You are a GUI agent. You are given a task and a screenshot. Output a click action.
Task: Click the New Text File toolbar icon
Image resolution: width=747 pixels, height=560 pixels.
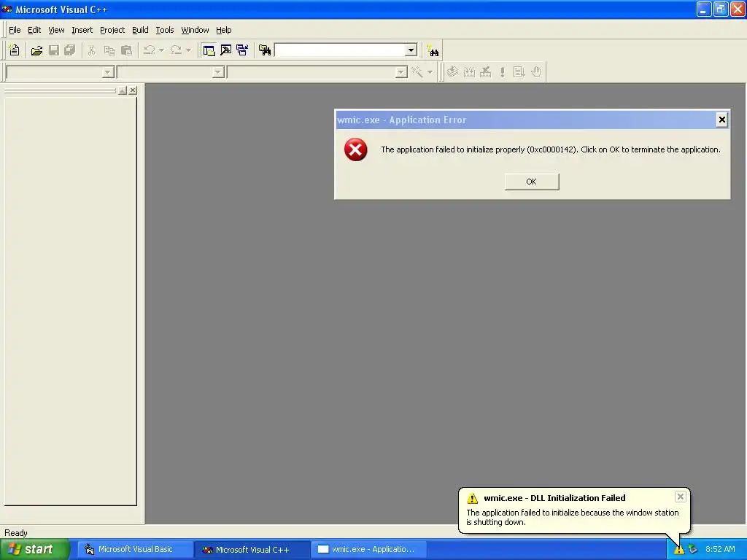15,50
